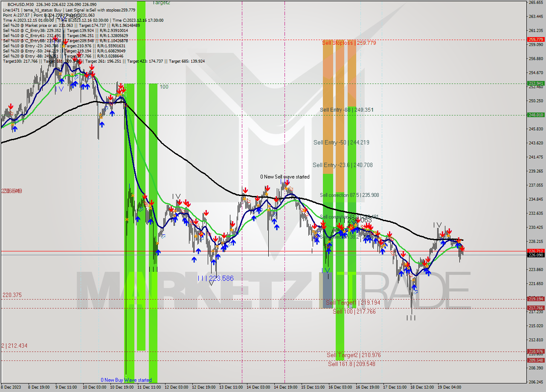Click the 243.620 price axis value
The height and width of the screenshot is (392, 546).
[536, 143]
